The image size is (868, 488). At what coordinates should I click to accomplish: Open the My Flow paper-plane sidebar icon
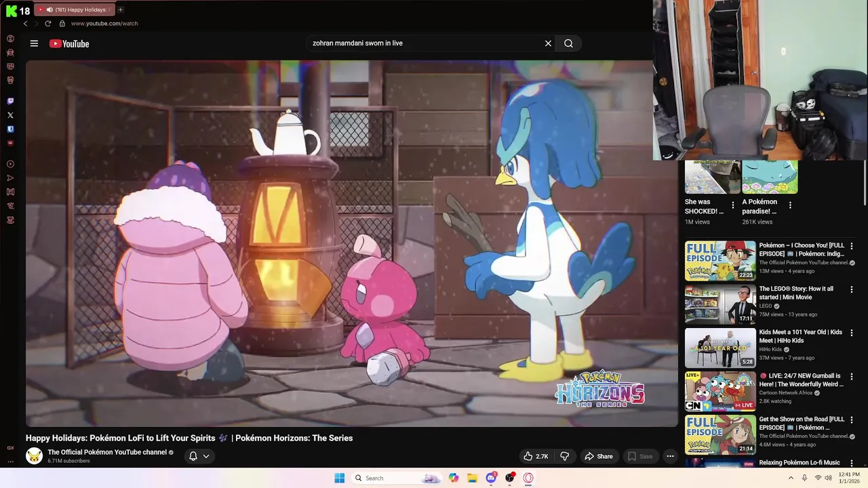10,178
